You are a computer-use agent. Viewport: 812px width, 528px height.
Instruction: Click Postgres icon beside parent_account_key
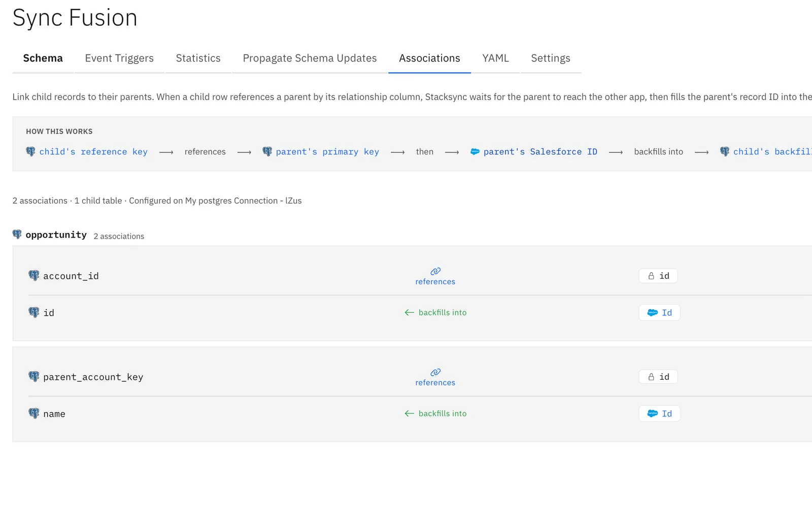(x=34, y=376)
